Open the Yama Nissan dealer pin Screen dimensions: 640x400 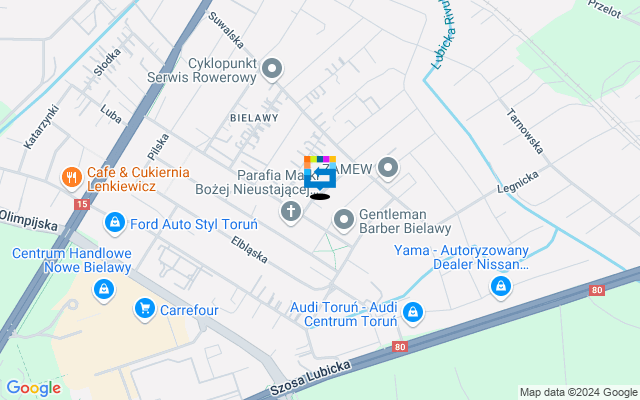pyautogui.click(x=501, y=287)
